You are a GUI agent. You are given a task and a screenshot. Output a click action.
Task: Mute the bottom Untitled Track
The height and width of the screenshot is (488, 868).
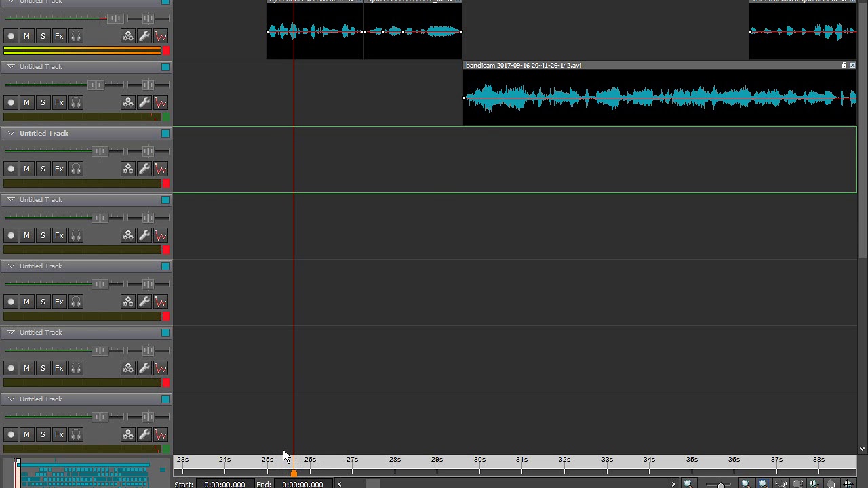click(26, 434)
